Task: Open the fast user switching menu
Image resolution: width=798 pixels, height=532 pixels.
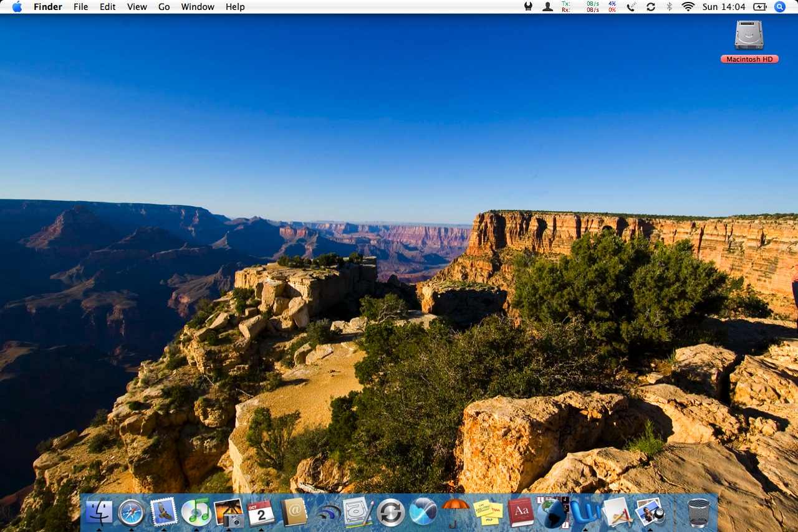Action: 547,7
